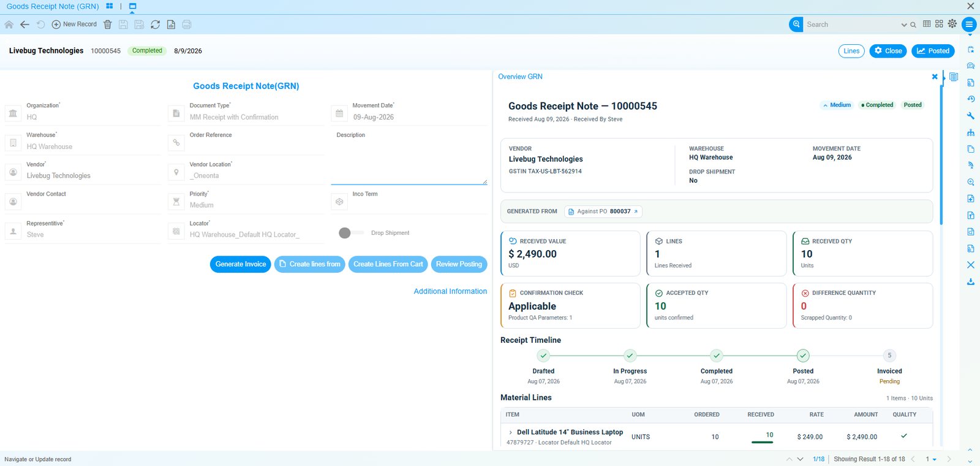
Task: Click the Organization HQ field
Action: point(92,117)
